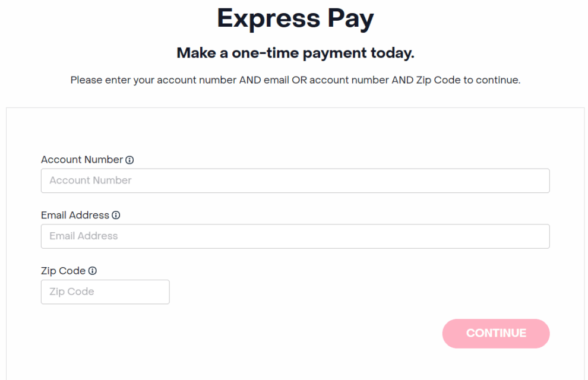This screenshot has height=380, width=588.
Task: Click the Email Address label
Action: click(75, 215)
